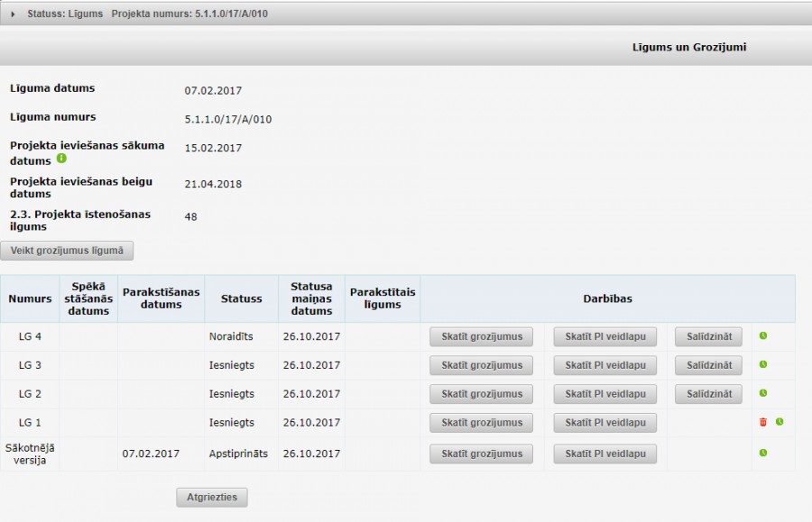
Task: Click Salīdzināt for LG 4
Action: click(708, 336)
